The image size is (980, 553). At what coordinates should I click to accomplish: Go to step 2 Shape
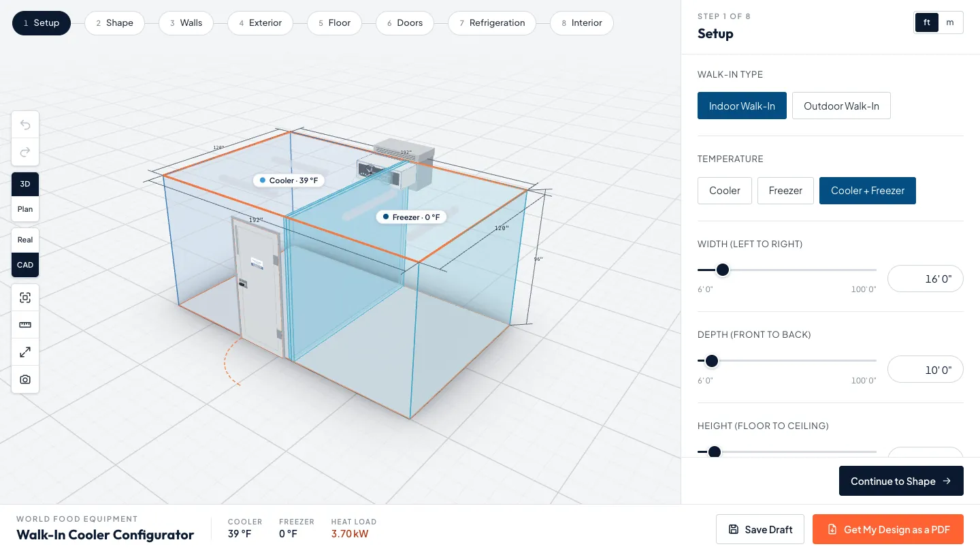(x=114, y=22)
